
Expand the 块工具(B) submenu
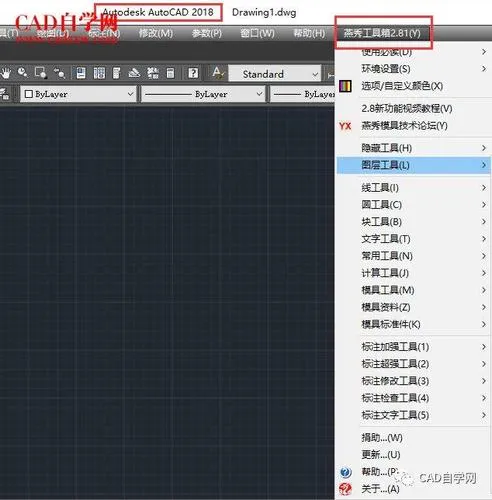click(413, 222)
